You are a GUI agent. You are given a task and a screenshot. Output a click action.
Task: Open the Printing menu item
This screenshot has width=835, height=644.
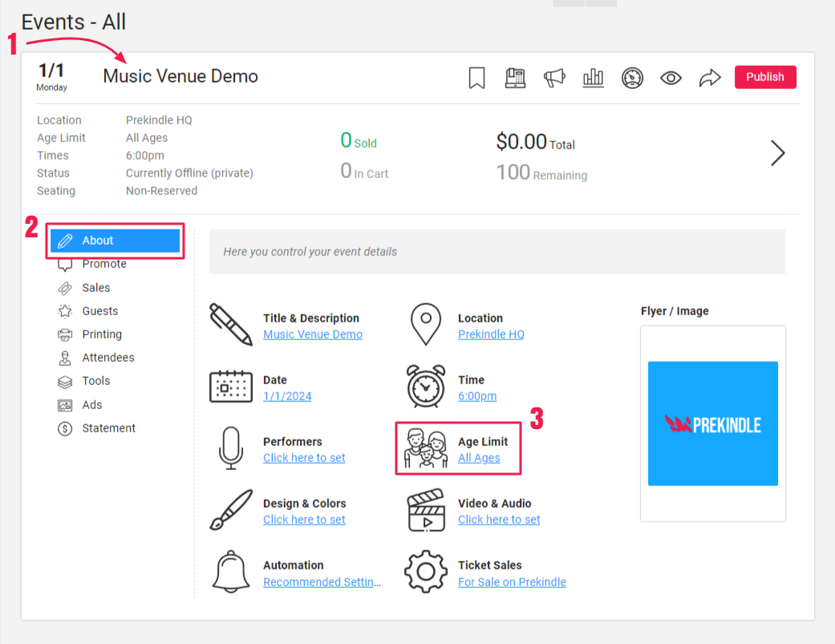(x=102, y=334)
